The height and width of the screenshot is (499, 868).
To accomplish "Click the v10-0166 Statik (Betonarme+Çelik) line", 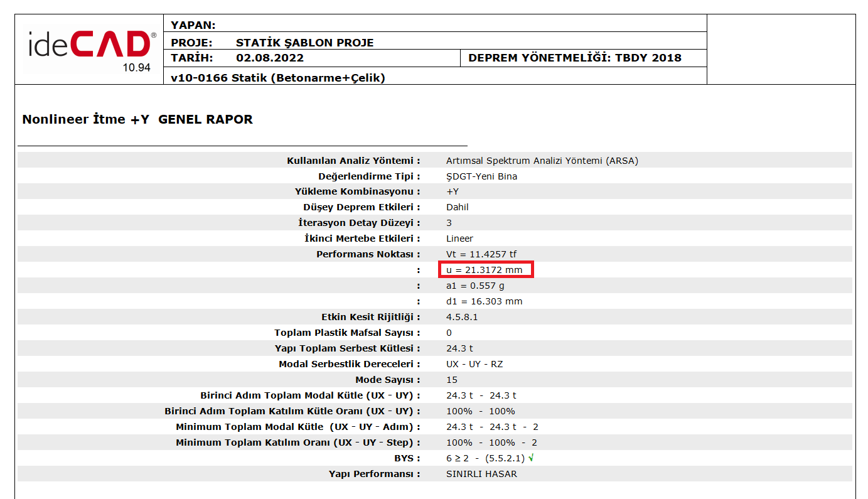I will coord(277,78).
